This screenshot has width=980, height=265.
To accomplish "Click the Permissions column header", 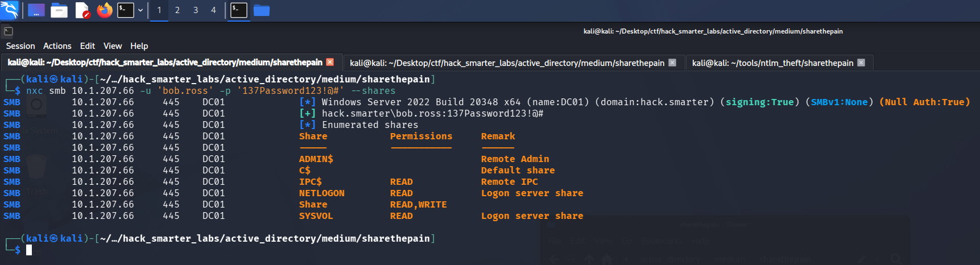I will (421, 136).
